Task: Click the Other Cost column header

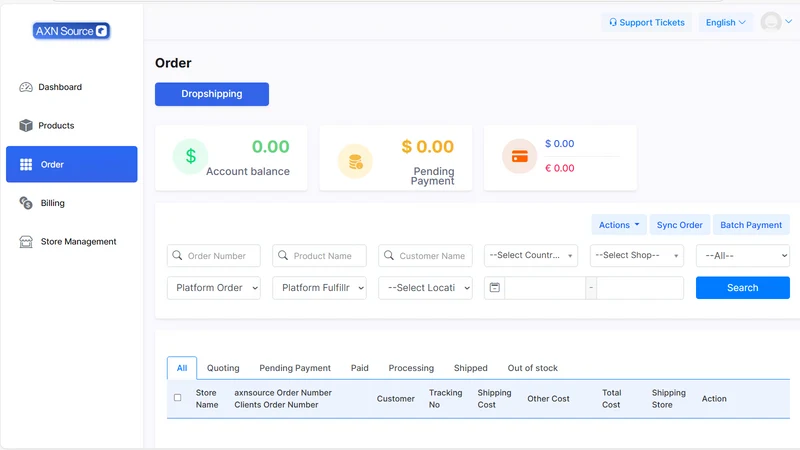Action: click(x=548, y=399)
